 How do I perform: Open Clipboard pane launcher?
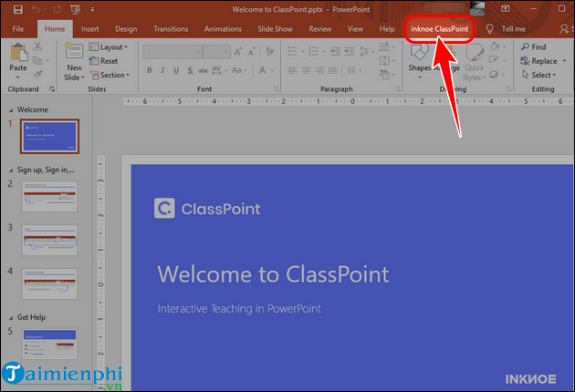point(52,89)
